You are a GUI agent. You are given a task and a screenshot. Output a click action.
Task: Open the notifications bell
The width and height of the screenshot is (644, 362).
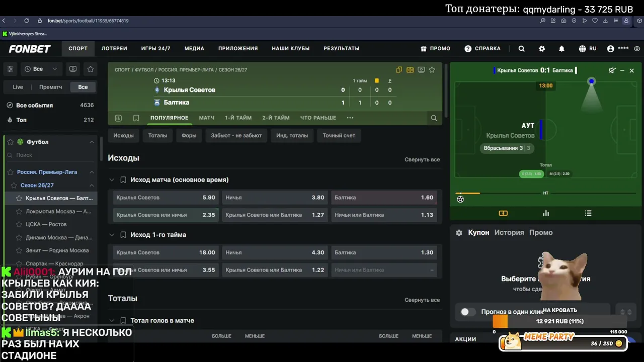click(x=561, y=49)
